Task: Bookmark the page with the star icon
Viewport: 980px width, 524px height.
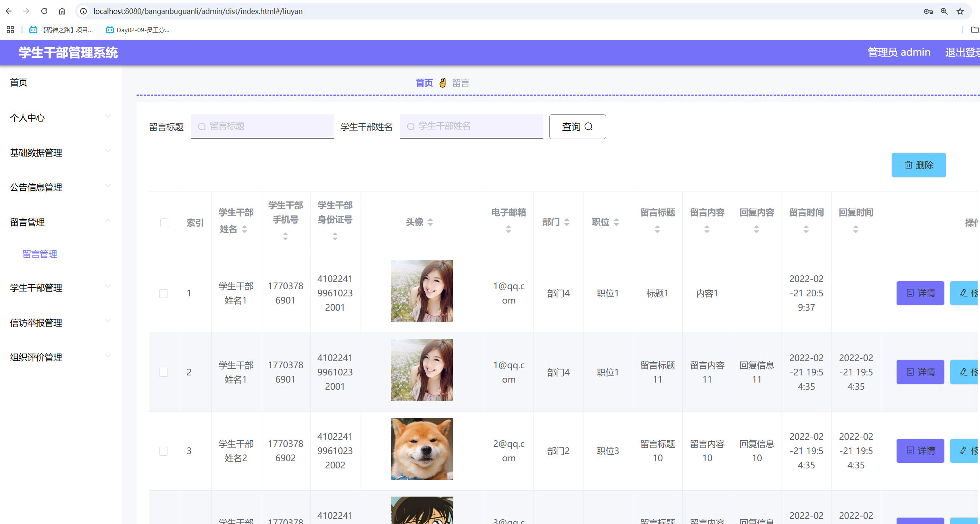Action: [960, 11]
